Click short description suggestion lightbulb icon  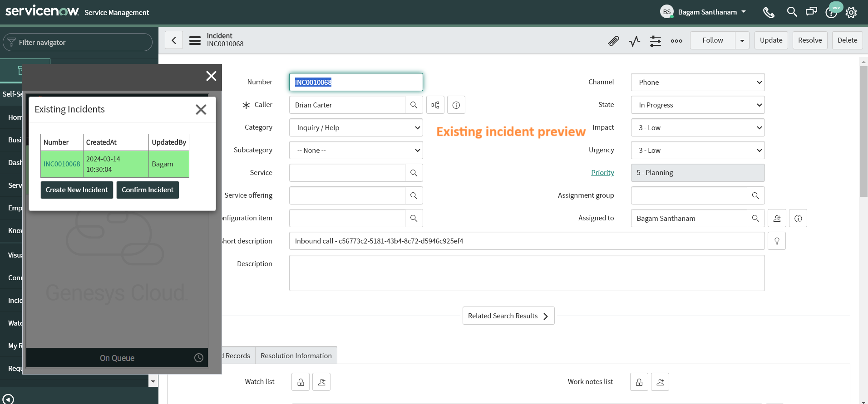coord(777,241)
